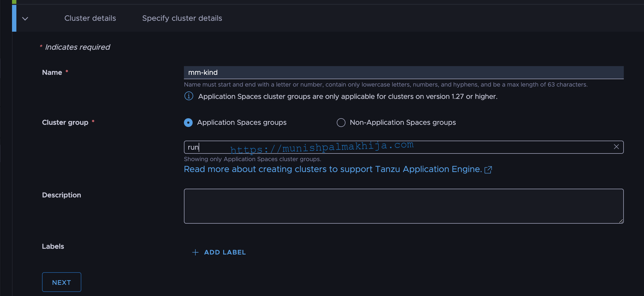Click the blue step indicator bar
The image size is (644, 296).
[14, 18]
